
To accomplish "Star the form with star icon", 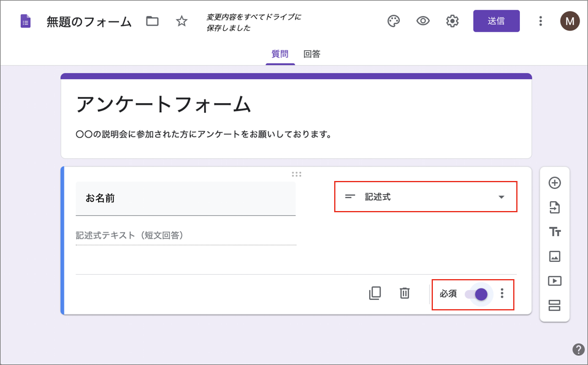I will click(x=181, y=21).
